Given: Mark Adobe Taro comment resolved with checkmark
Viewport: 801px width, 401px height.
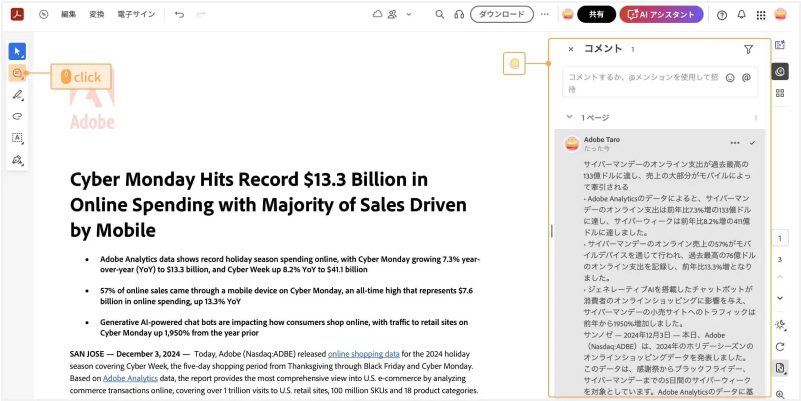Looking at the screenshot, I should 752,143.
